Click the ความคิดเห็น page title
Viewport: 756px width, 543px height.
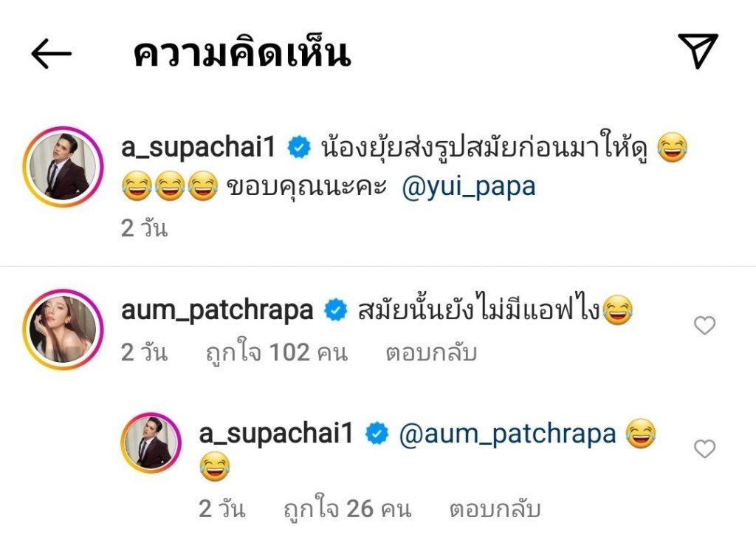(x=241, y=53)
